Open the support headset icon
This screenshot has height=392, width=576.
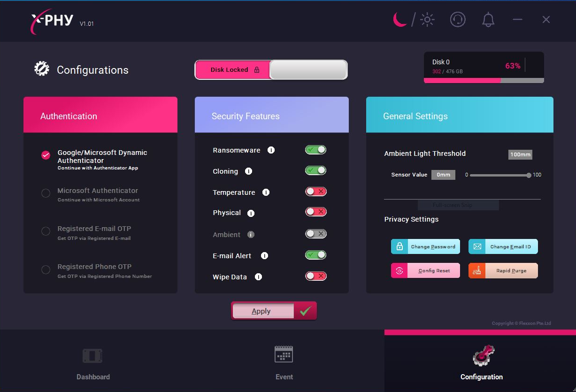pos(458,20)
